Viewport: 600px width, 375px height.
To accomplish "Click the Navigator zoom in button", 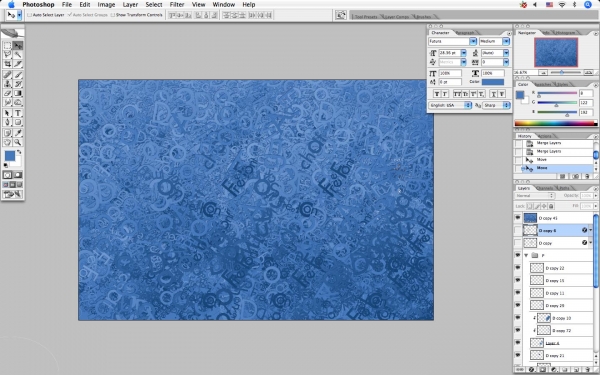I will tap(589, 72).
